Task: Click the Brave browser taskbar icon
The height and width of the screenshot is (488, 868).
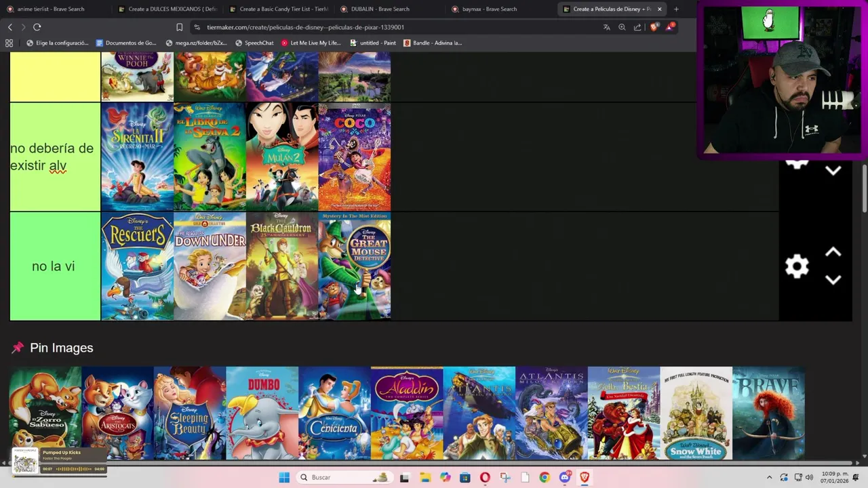Action: pyautogui.click(x=584, y=477)
